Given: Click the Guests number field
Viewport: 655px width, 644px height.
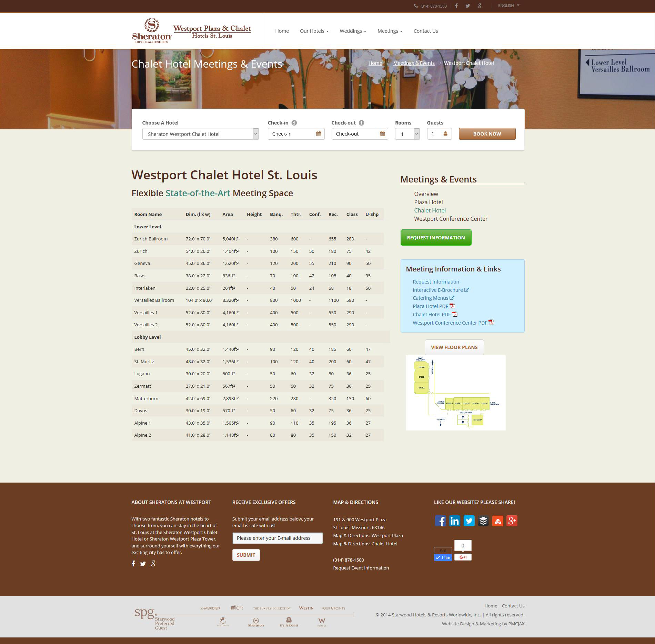Looking at the screenshot, I should pos(439,134).
